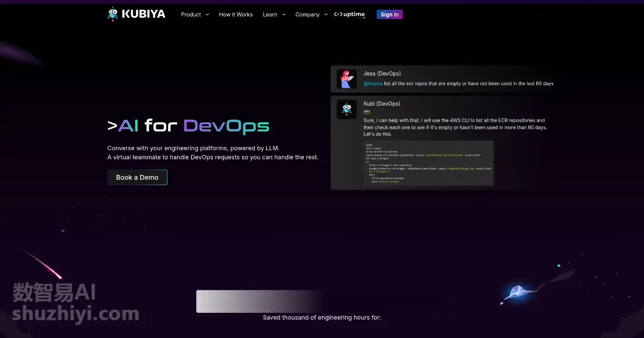Click the Book a Demo button
The width and height of the screenshot is (644, 338).
[137, 177]
